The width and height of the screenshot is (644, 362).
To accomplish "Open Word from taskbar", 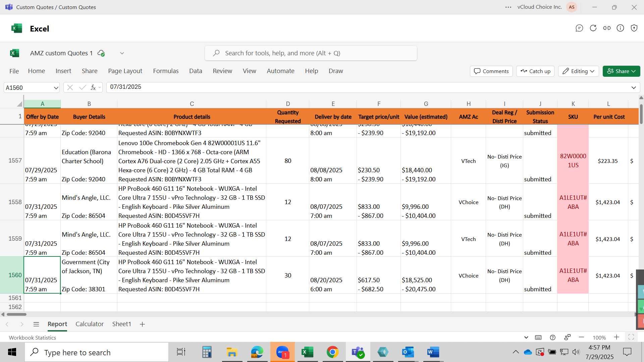I will [x=433, y=352].
